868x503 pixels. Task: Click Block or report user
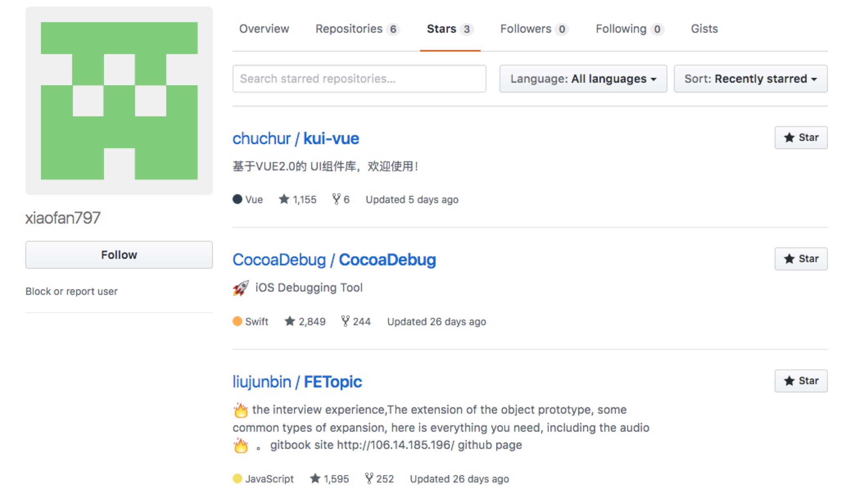pyautogui.click(x=72, y=291)
